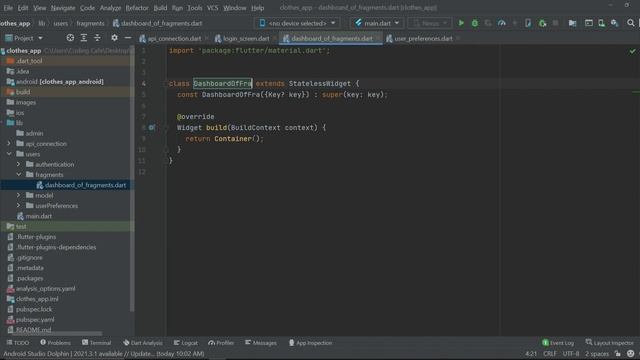640x360 pixels.
Task: Open the Refactor menu
Action: coord(137,8)
